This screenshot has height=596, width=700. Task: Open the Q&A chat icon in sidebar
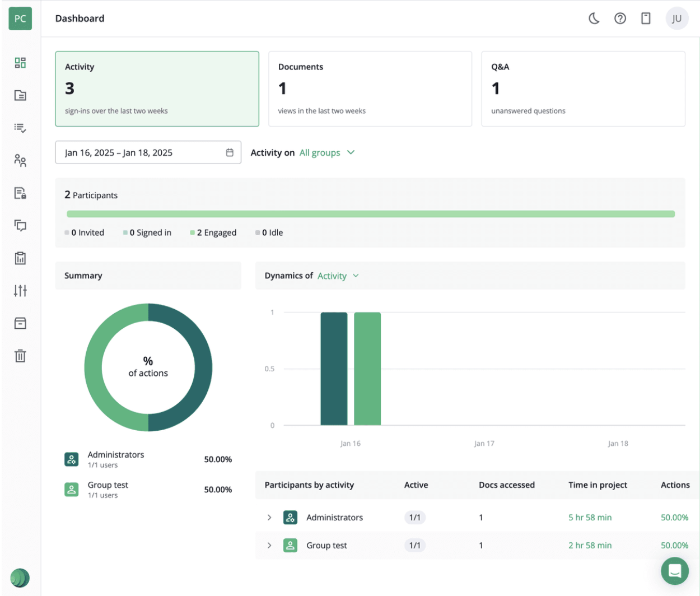point(20,226)
